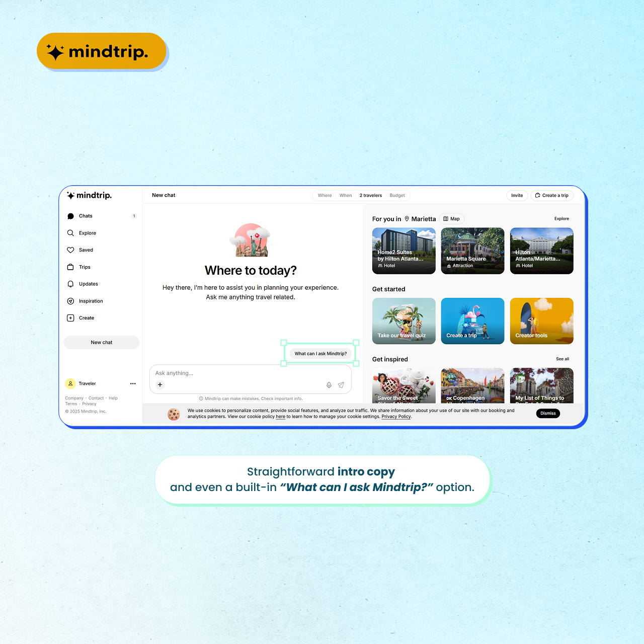Open the Creator tools card
Screen dimensions: 644x644
(x=542, y=321)
